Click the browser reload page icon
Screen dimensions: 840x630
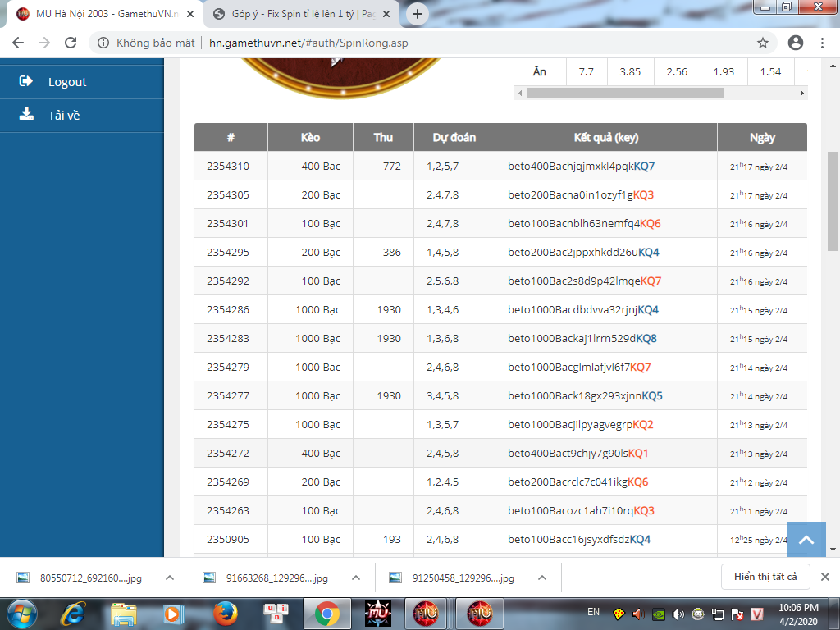(x=71, y=43)
